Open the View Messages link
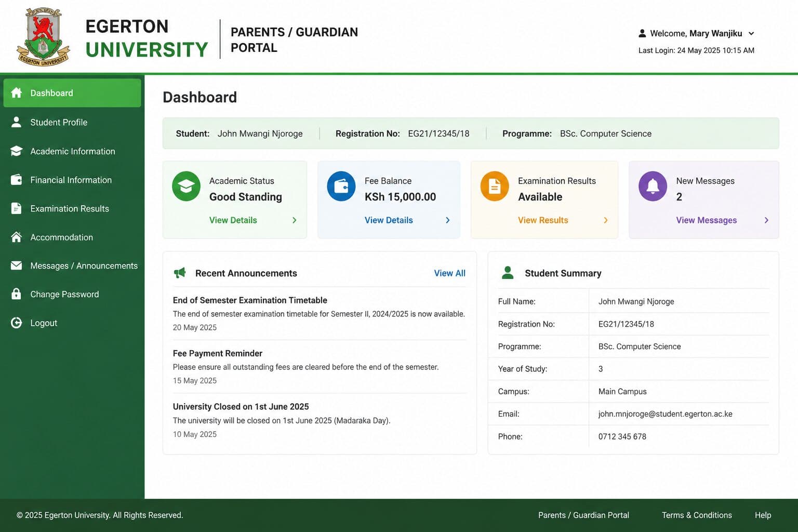This screenshot has height=532, width=798. point(706,220)
